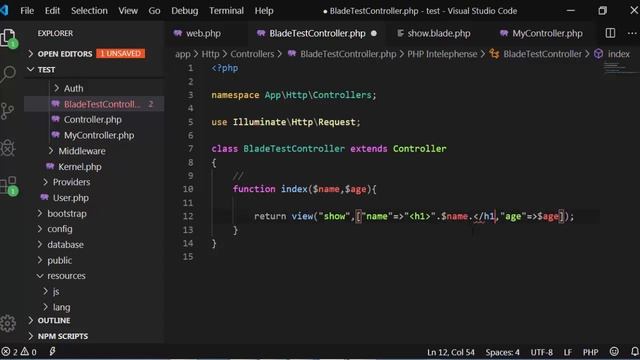This screenshot has height=360, width=640.
Task: Click Controllers in breadcrumb path
Action: tap(252, 54)
